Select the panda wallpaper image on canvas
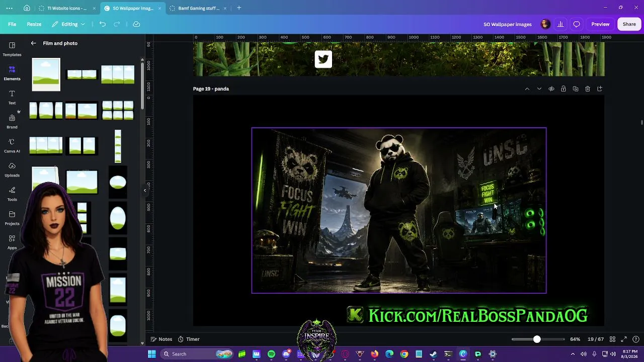The image size is (644, 362). click(399, 210)
